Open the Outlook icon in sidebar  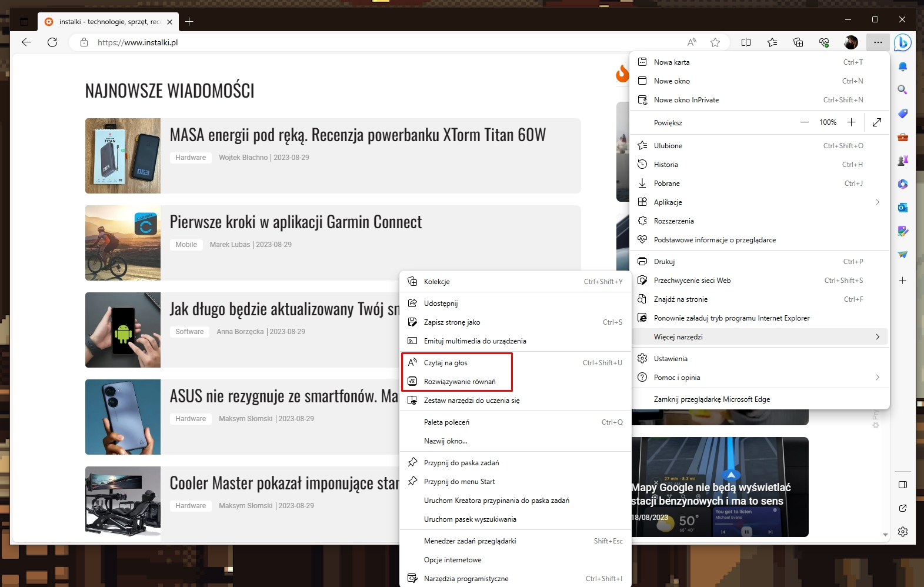[902, 208]
